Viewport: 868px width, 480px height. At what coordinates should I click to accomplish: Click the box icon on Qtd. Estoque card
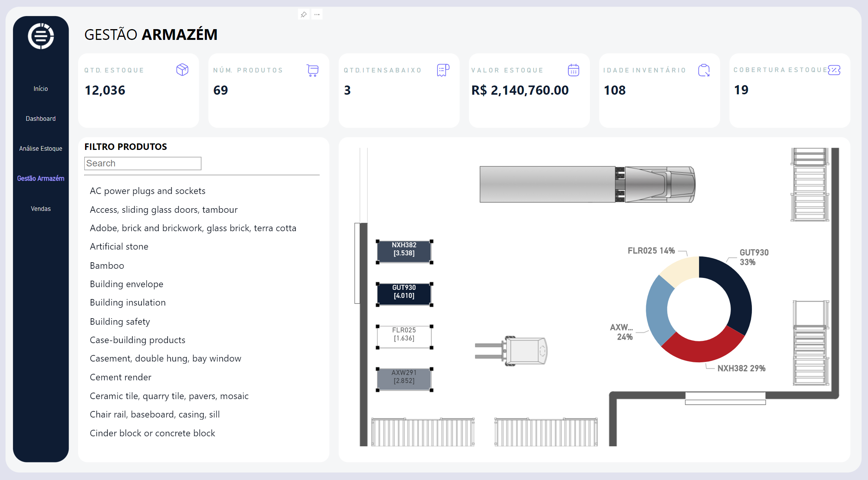(182, 70)
